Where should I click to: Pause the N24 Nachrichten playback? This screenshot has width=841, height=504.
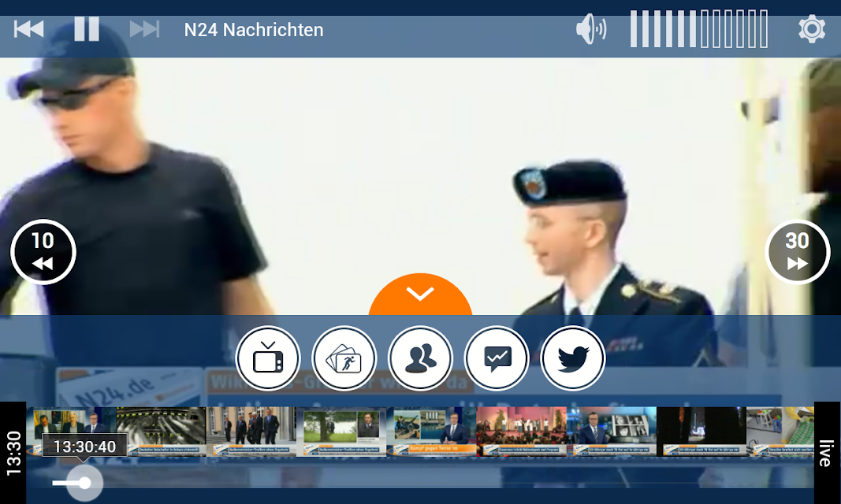tap(87, 29)
